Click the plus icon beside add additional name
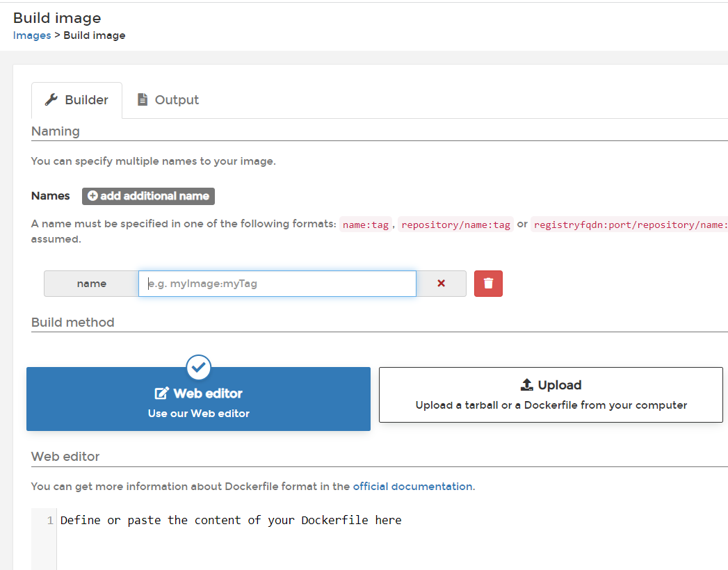 [x=92, y=196]
